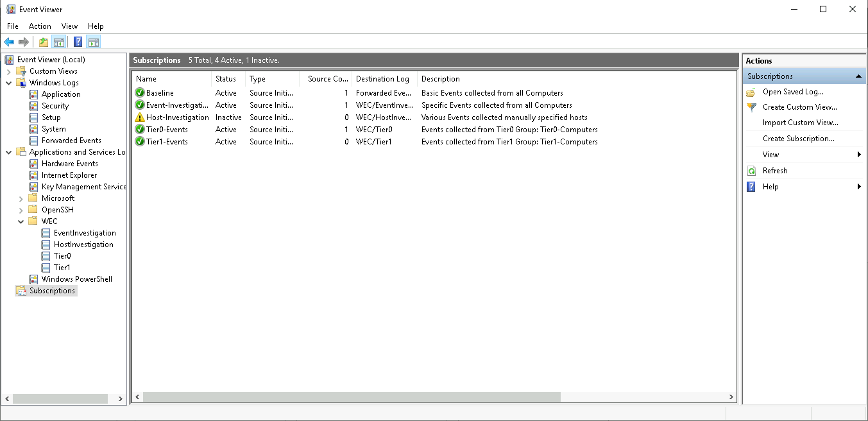Click the Inactive status cell of Host-Investigation
This screenshot has height=421, width=868.
228,117
